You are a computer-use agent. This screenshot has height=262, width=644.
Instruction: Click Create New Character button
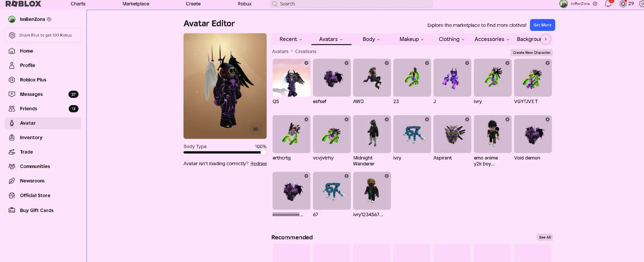pyautogui.click(x=532, y=53)
